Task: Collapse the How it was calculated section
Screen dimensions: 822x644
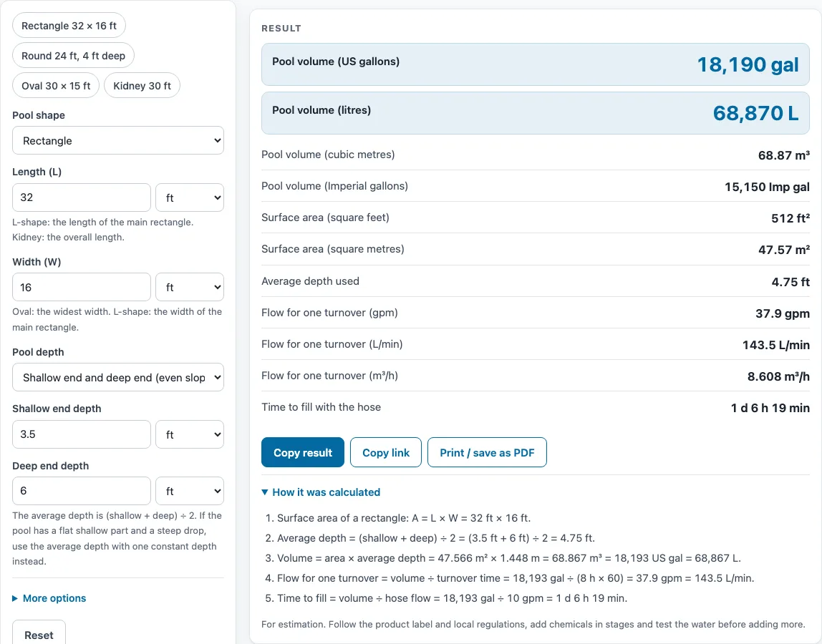Action: point(321,492)
